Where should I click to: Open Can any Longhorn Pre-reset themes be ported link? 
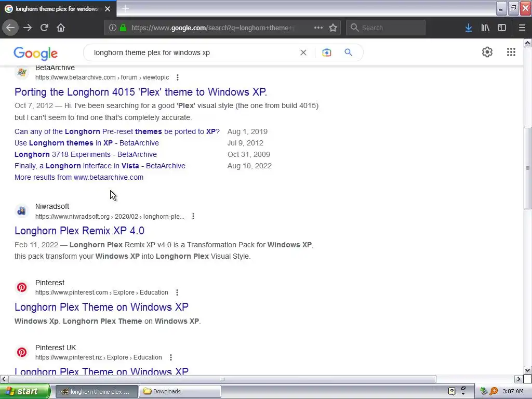(x=117, y=131)
